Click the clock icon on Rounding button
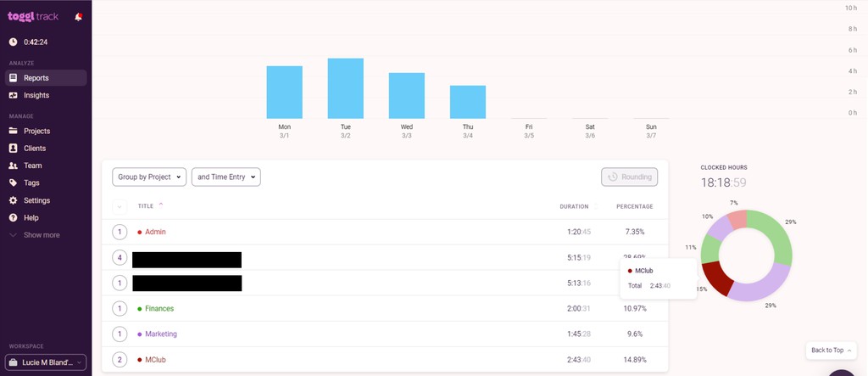The image size is (868, 376). point(612,177)
